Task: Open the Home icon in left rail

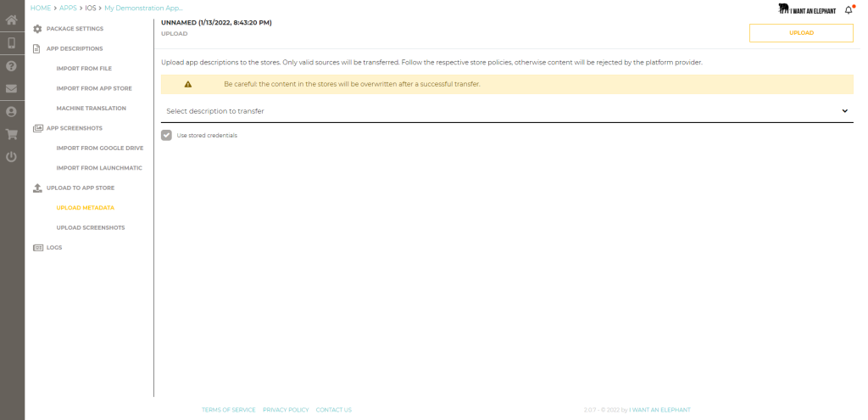Action: click(12, 20)
